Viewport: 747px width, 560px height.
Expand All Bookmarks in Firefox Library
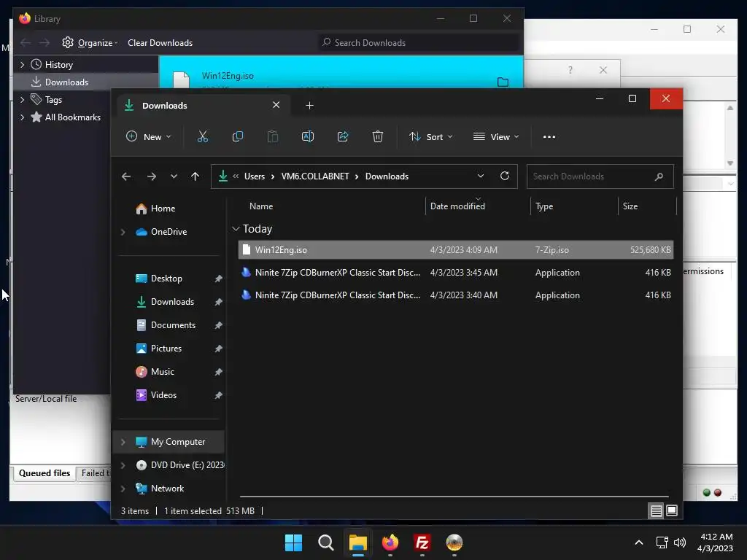point(22,117)
